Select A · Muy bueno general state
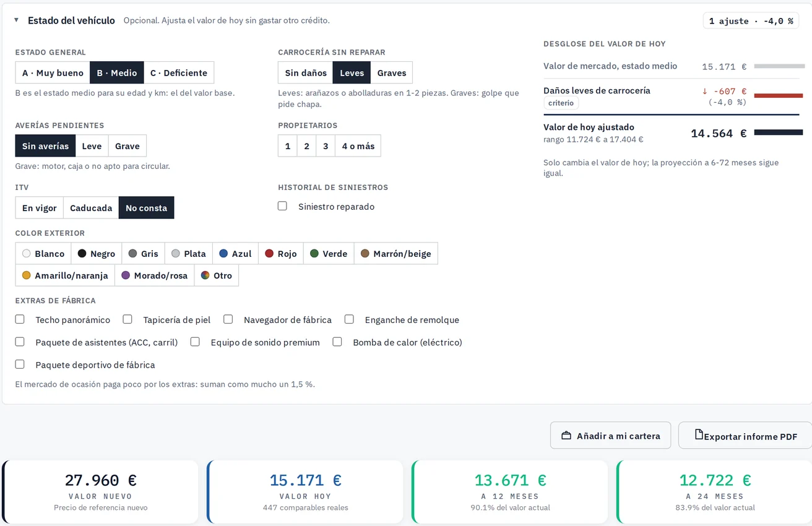The height and width of the screenshot is (526, 812). (53, 72)
